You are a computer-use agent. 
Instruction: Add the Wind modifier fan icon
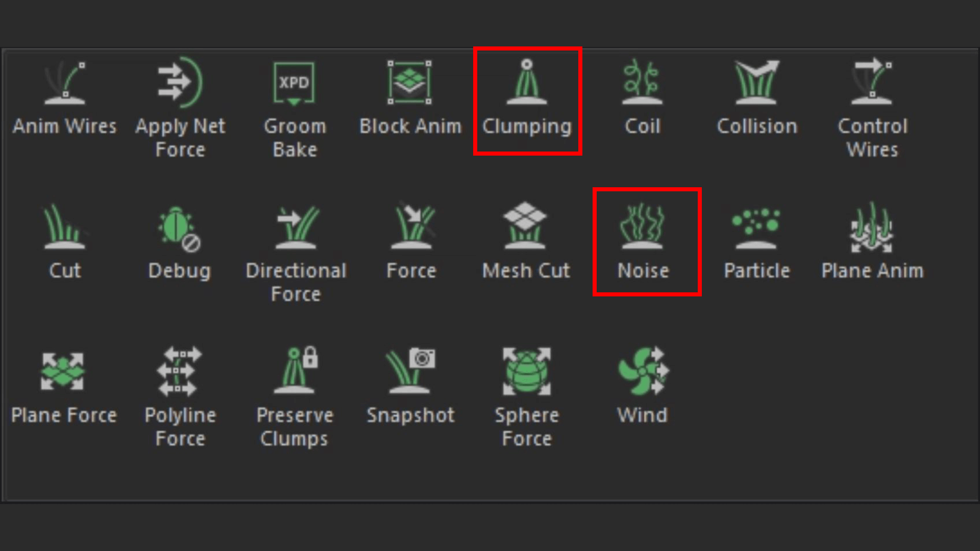(x=642, y=371)
